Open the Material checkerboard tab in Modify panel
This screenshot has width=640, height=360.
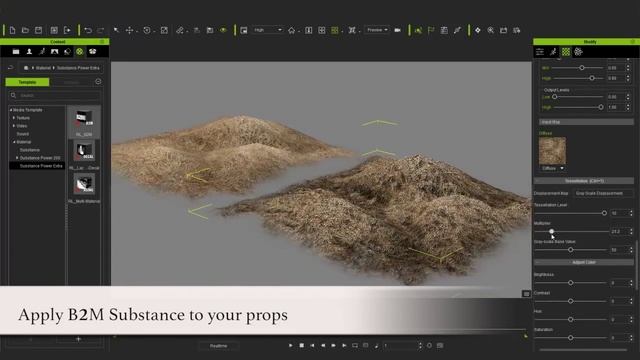tap(566, 52)
